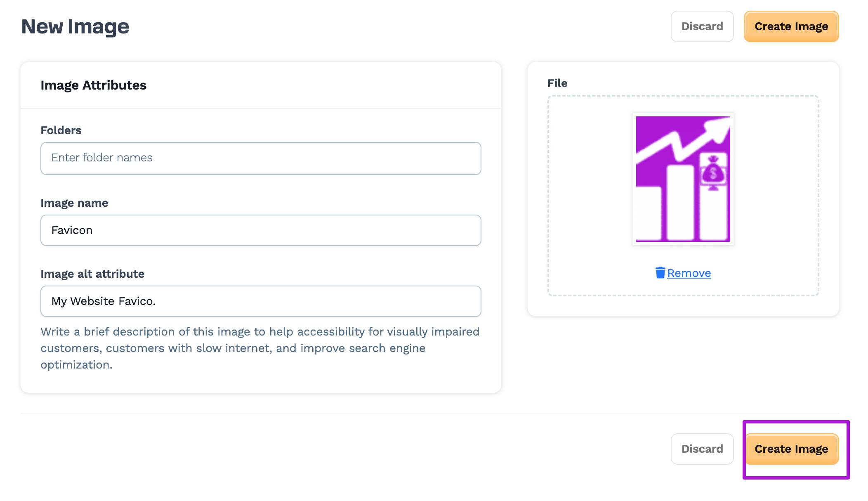Click the Enter folder names input field
Image resolution: width=868 pixels, height=501 pixels.
(261, 158)
